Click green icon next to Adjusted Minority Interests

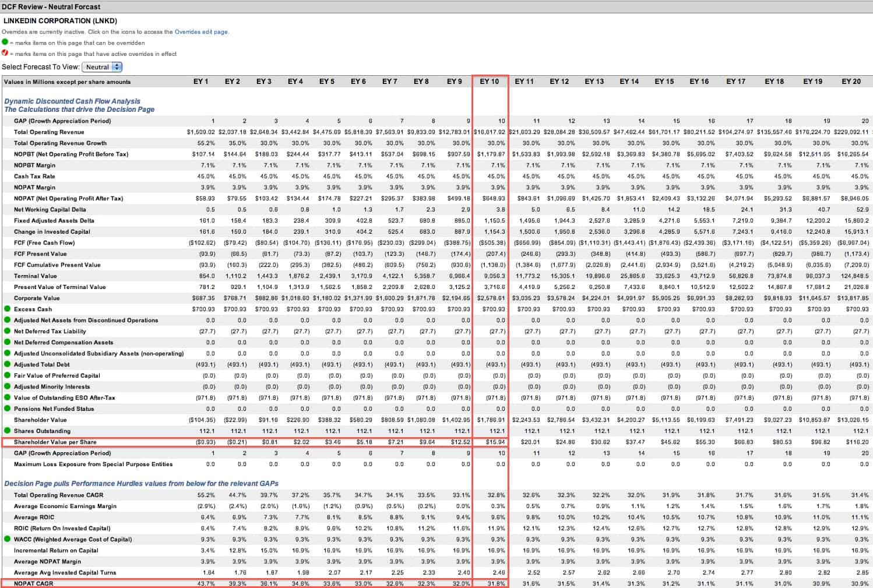(7, 386)
